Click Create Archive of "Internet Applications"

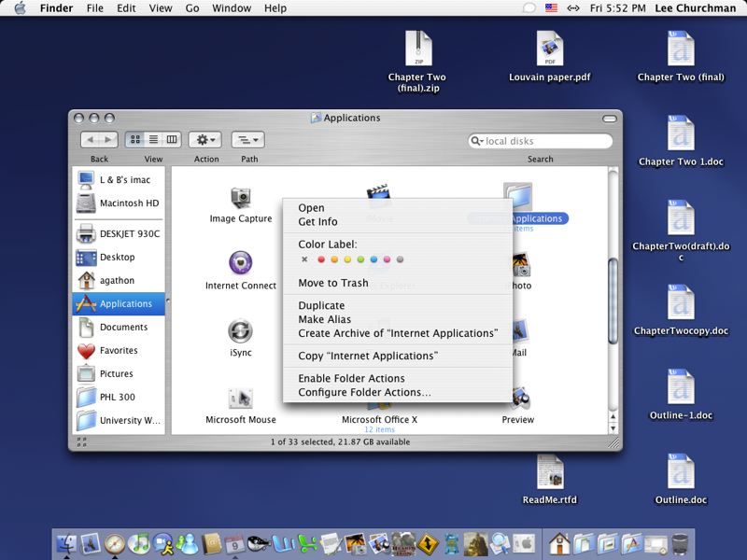click(398, 333)
